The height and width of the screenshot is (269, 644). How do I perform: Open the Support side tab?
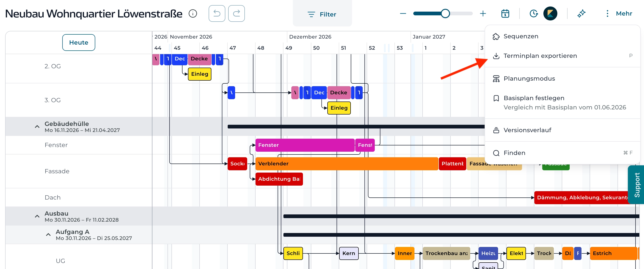tap(636, 185)
